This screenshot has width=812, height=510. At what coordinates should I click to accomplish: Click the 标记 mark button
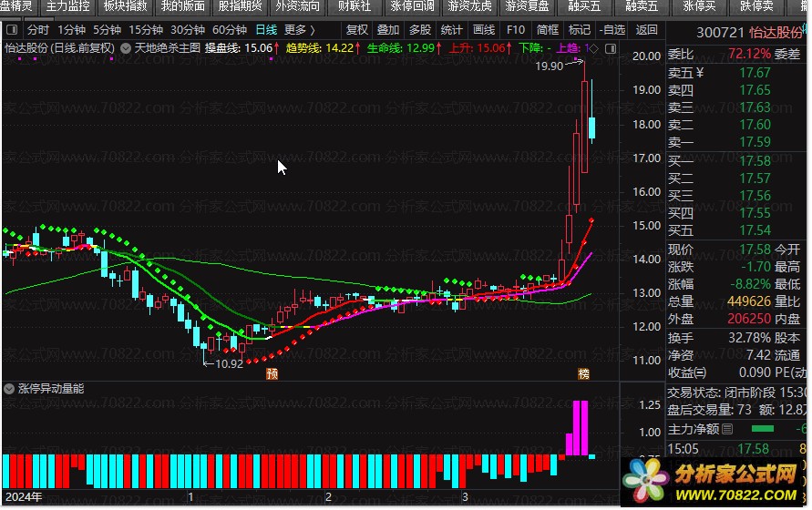tap(579, 30)
